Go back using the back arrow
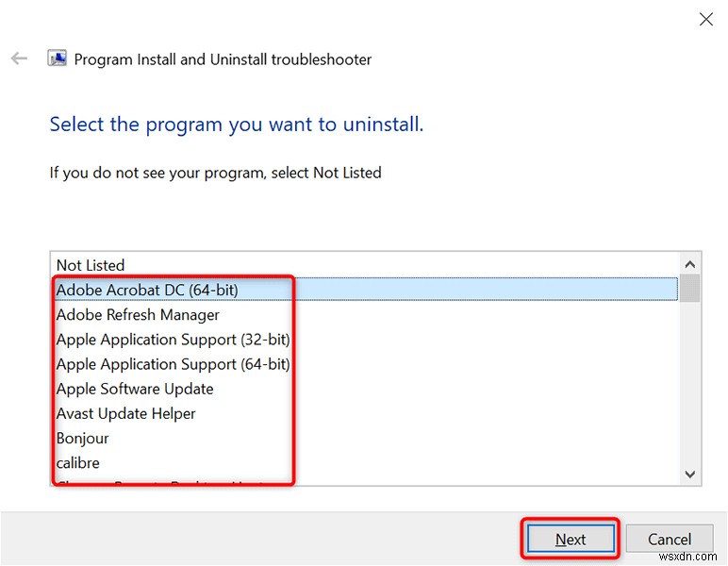Screen dimensions: 728x566 pyautogui.click(x=19, y=58)
